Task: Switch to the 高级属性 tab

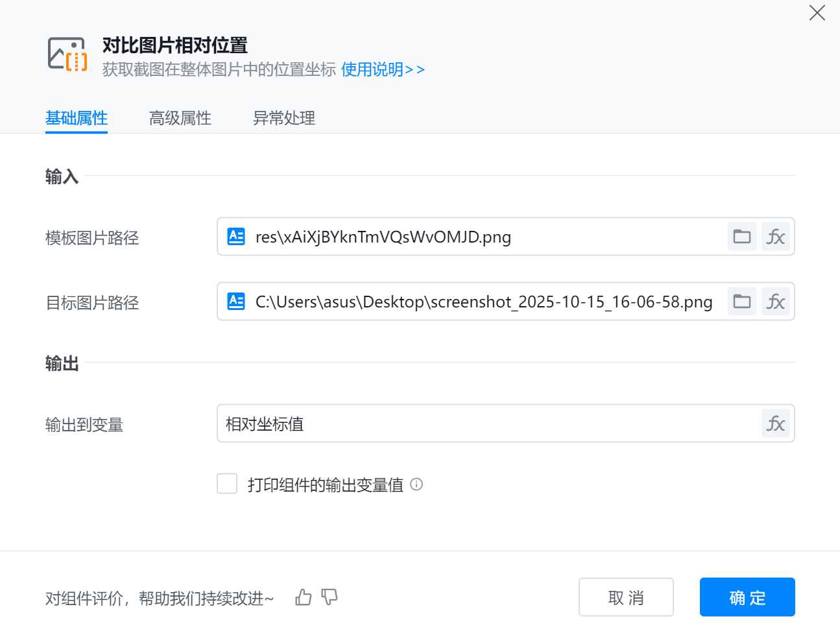Action: (180, 118)
